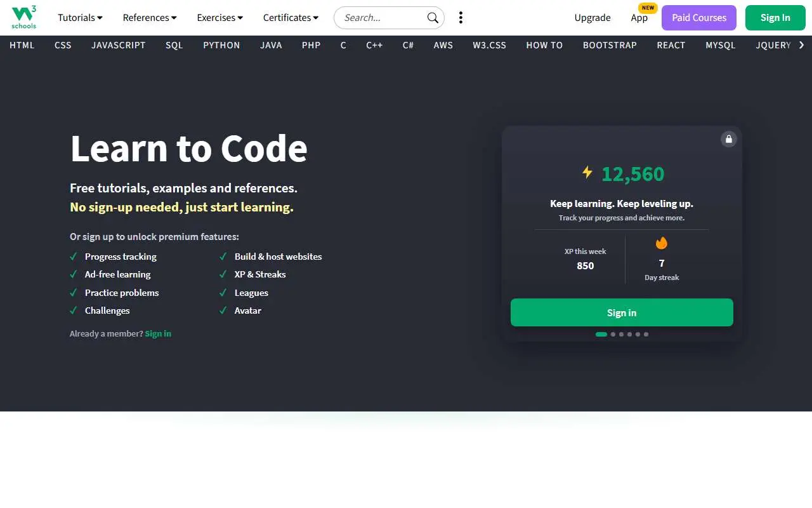The height and width of the screenshot is (508, 812).
Task: Switch to the third carousel slide dot
Action: tap(621, 334)
